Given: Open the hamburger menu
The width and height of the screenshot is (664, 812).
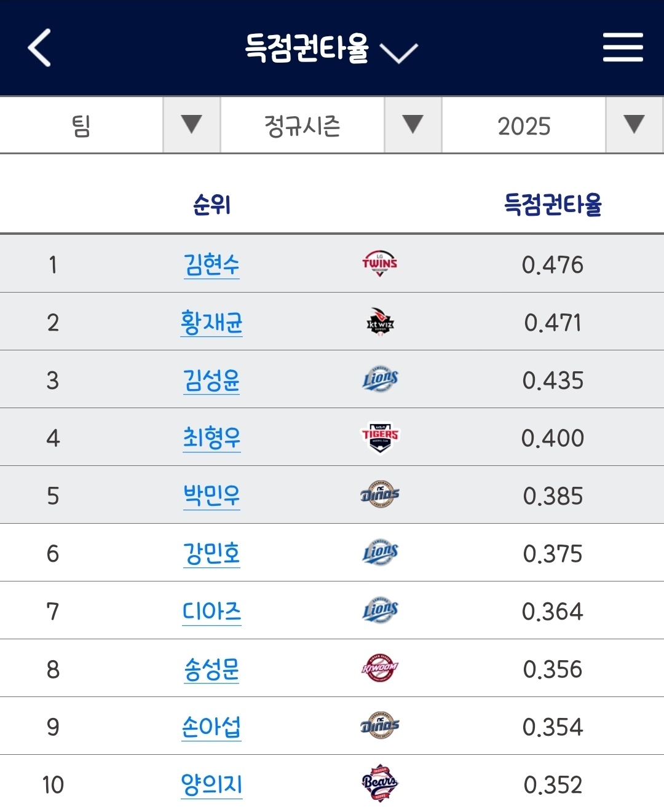Looking at the screenshot, I should (x=623, y=48).
